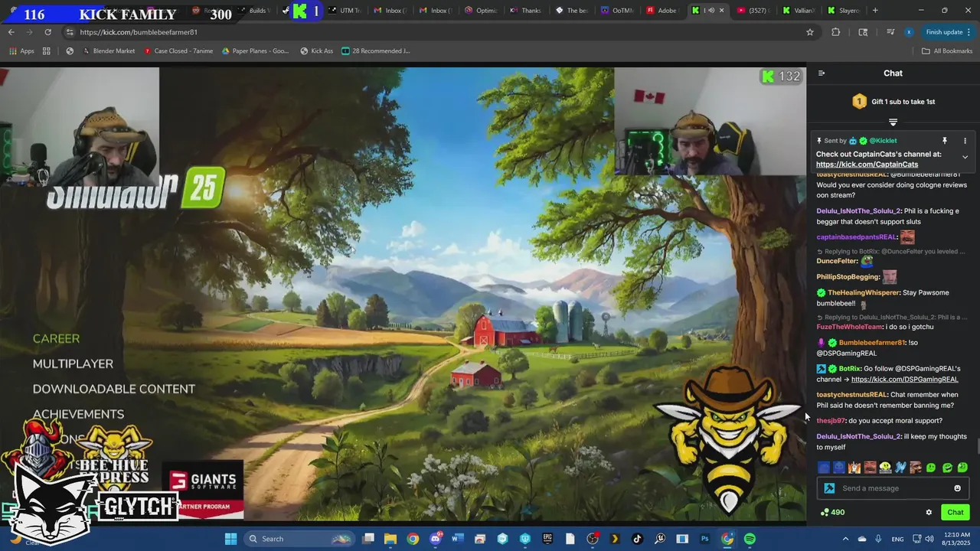Open the tab groups grid icon

pos(47,51)
